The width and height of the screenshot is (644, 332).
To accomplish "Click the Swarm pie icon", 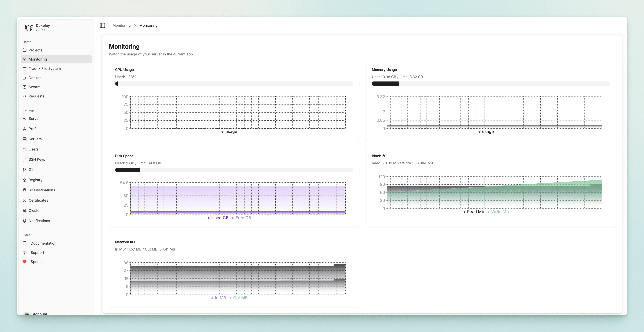I will coord(25,87).
